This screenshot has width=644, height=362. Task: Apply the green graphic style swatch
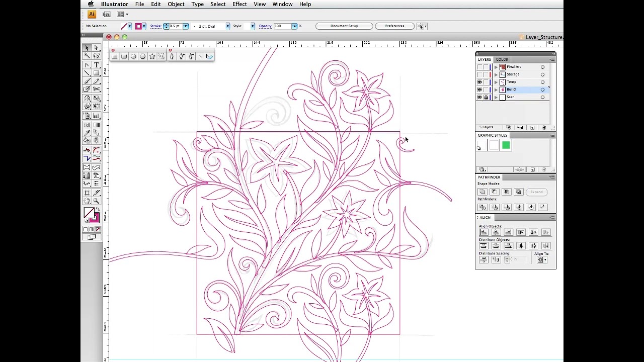tap(506, 146)
